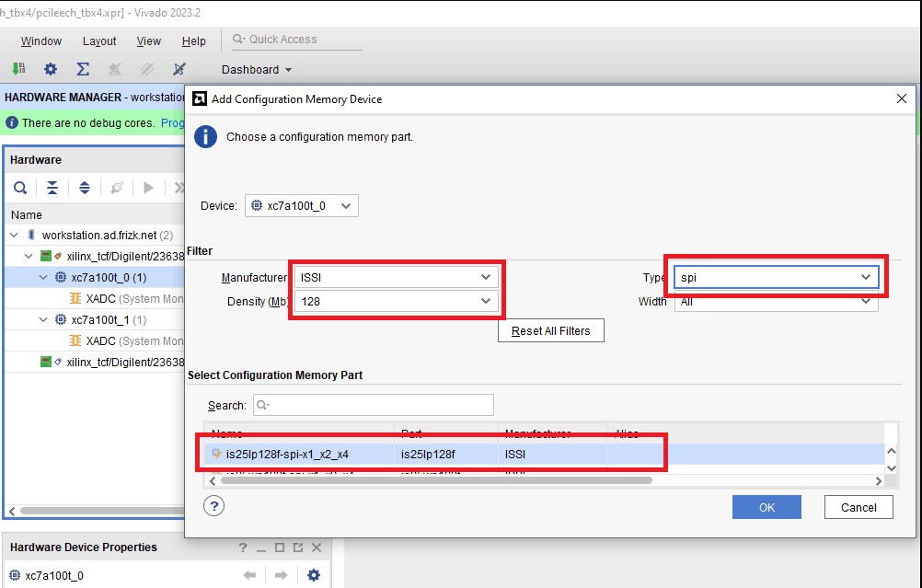Click help icon in Hardware Device Properties header
The height and width of the screenshot is (588, 922).
[x=243, y=548]
